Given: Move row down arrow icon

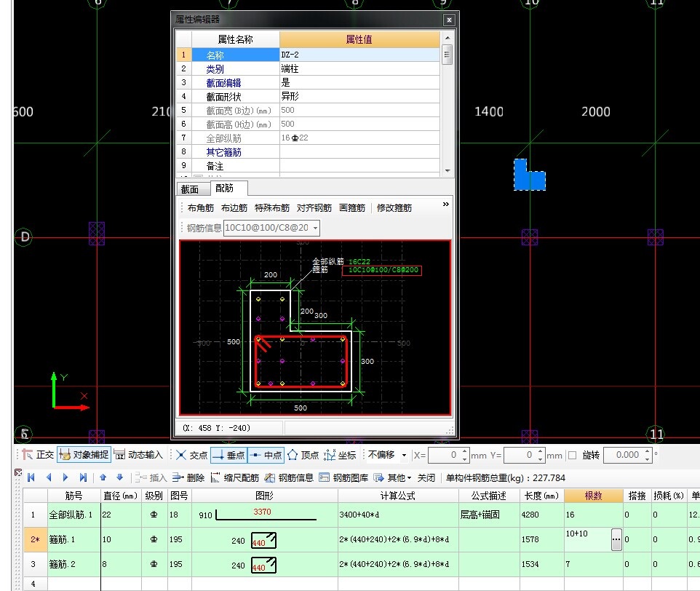Looking at the screenshot, I should click(119, 477).
